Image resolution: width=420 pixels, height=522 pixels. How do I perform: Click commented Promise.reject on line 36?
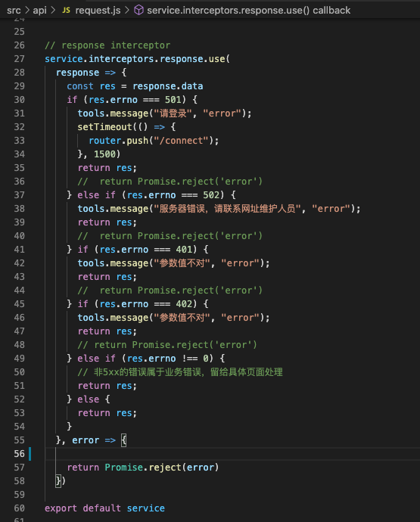tap(170, 182)
